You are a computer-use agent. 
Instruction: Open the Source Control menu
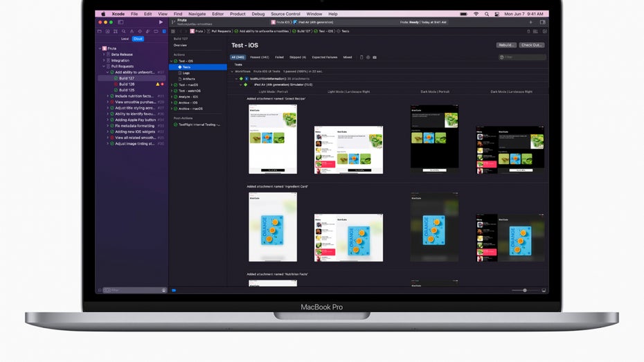(285, 14)
